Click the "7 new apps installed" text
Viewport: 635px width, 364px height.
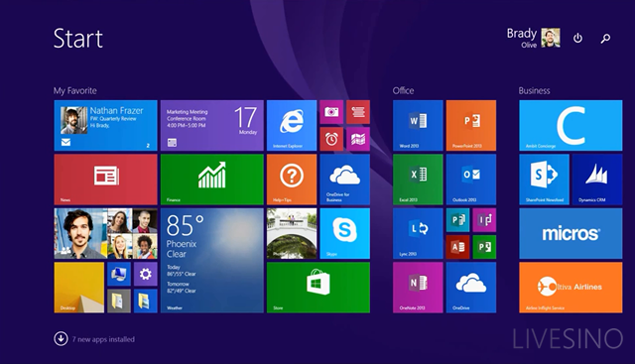[103, 339]
